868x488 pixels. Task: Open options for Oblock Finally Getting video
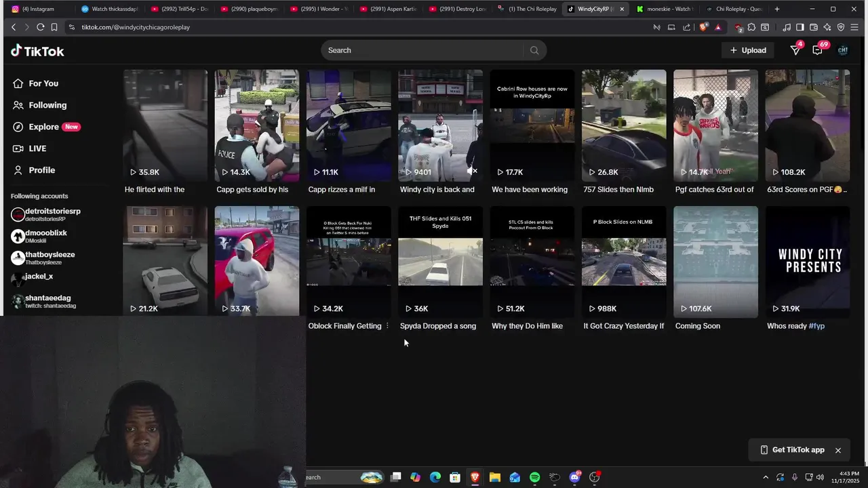point(387,326)
